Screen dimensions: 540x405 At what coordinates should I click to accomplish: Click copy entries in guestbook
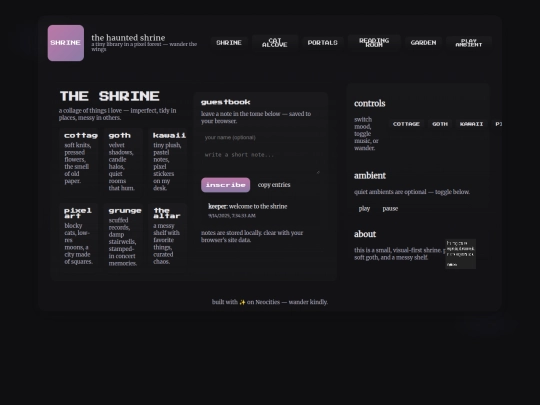(x=274, y=185)
